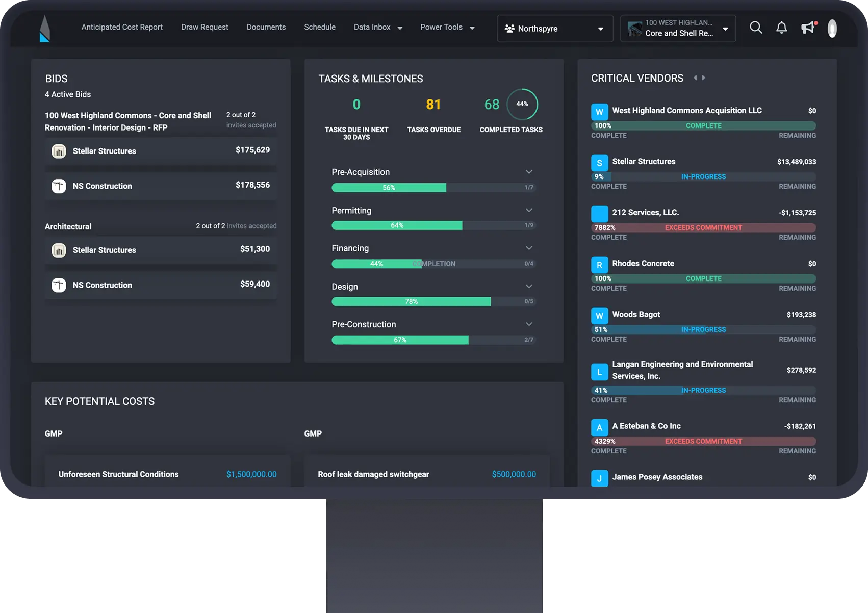Click the Rhodes Concrete vendor avatar

tap(599, 265)
